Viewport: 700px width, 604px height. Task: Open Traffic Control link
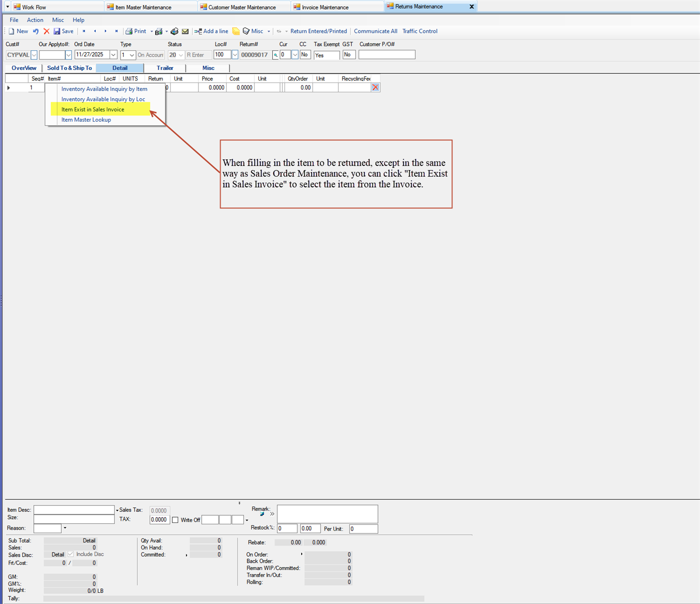420,31
